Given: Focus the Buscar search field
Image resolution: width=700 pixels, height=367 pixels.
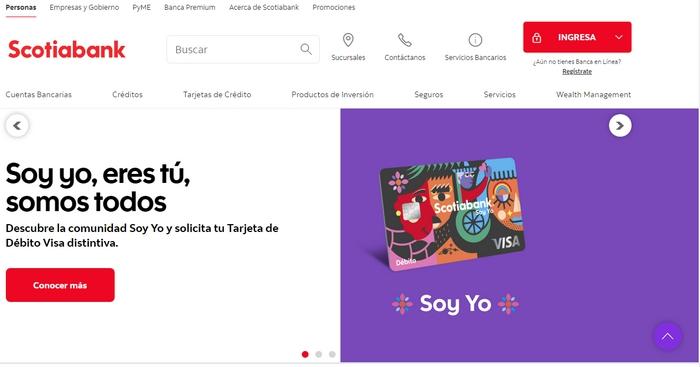Looking at the screenshot, I should pos(243,49).
